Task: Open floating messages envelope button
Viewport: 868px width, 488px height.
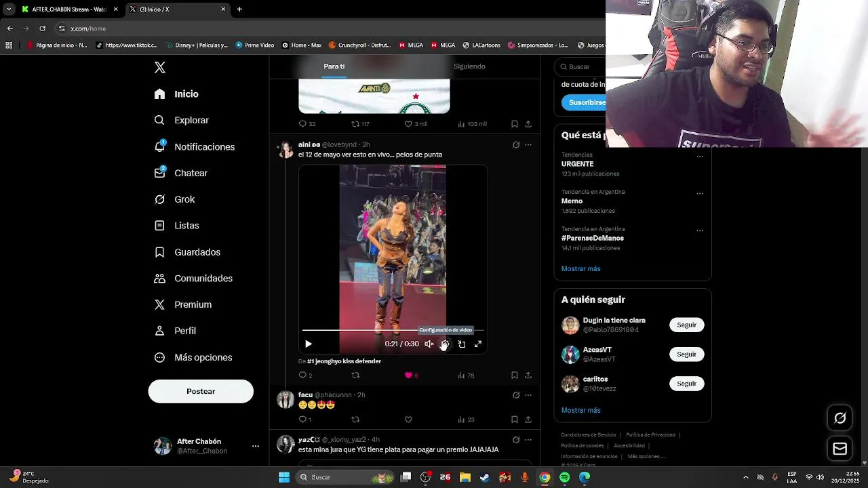Action: [840, 449]
